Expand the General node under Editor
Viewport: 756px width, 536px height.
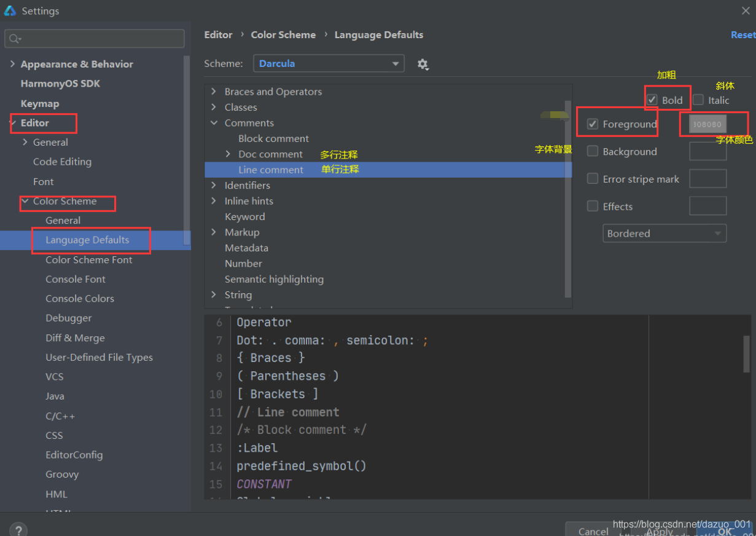coord(25,142)
